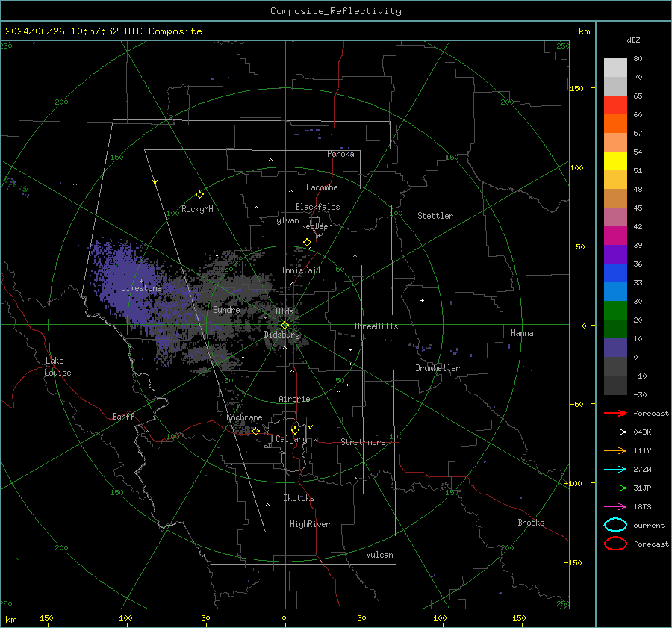This screenshot has width=672, height=628.
Task: Click the yellow km unit label at bottom left
Action: click(x=10, y=620)
